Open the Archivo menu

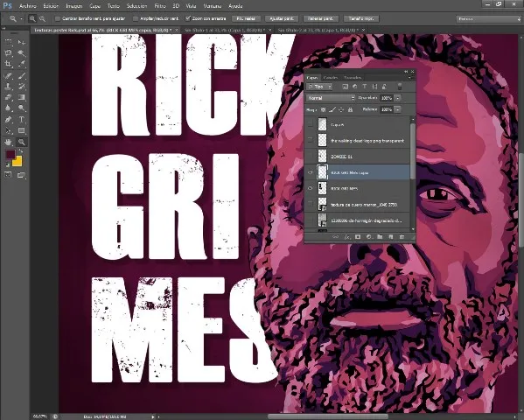click(28, 6)
